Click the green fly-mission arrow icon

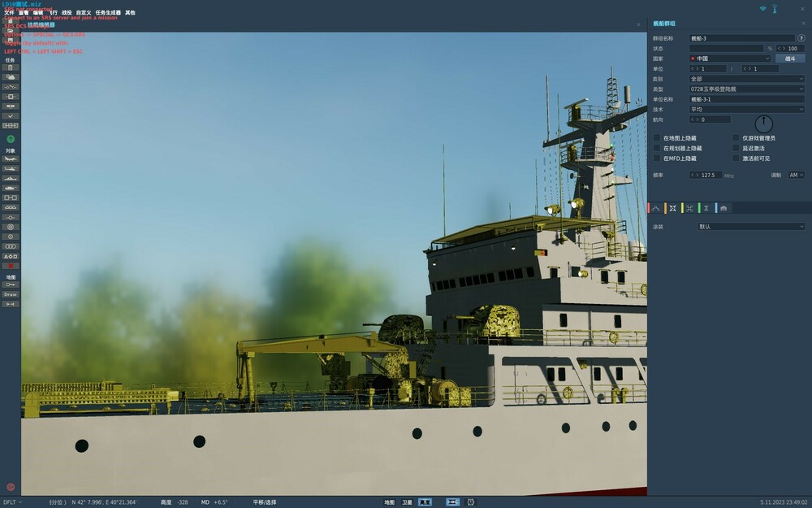click(11, 139)
